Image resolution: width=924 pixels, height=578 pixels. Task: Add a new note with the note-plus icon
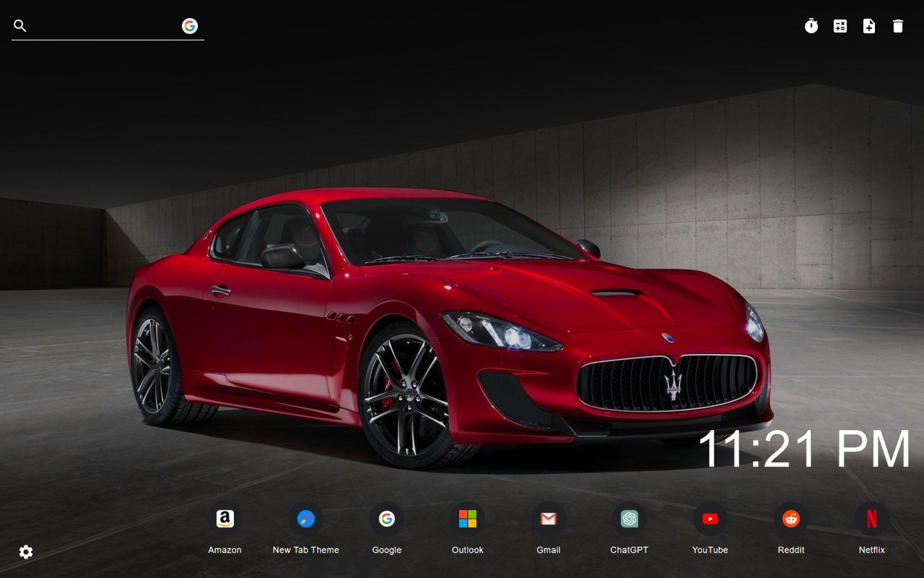click(869, 26)
